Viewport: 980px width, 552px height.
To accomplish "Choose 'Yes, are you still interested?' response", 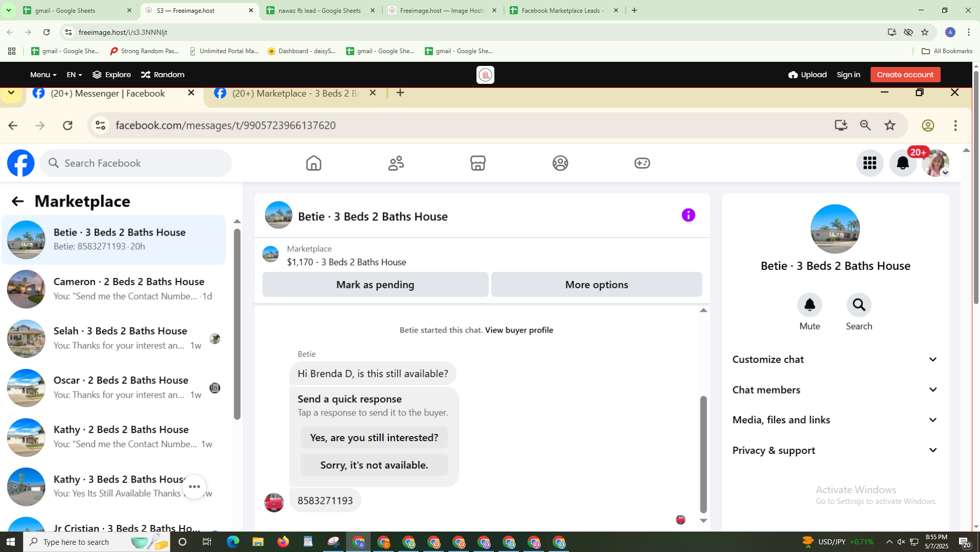I will tap(374, 438).
